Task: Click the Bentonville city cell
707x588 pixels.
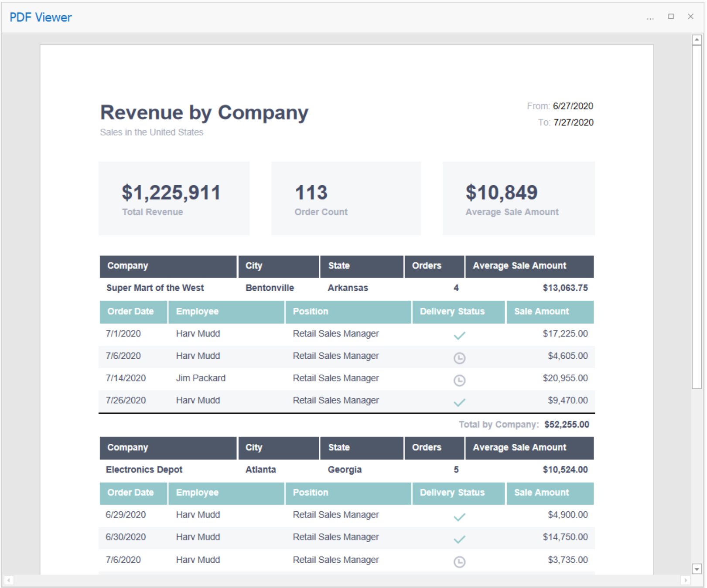Action: tap(270, 288)
